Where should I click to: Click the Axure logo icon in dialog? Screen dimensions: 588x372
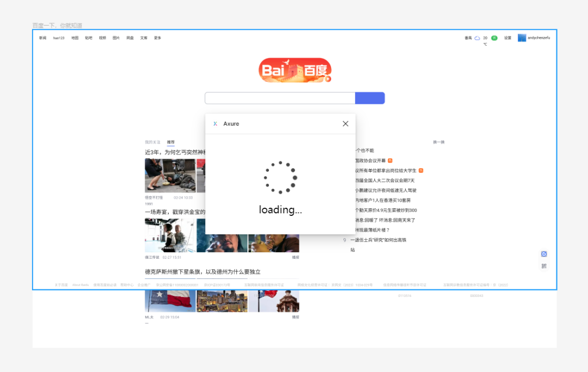(215, 123)
